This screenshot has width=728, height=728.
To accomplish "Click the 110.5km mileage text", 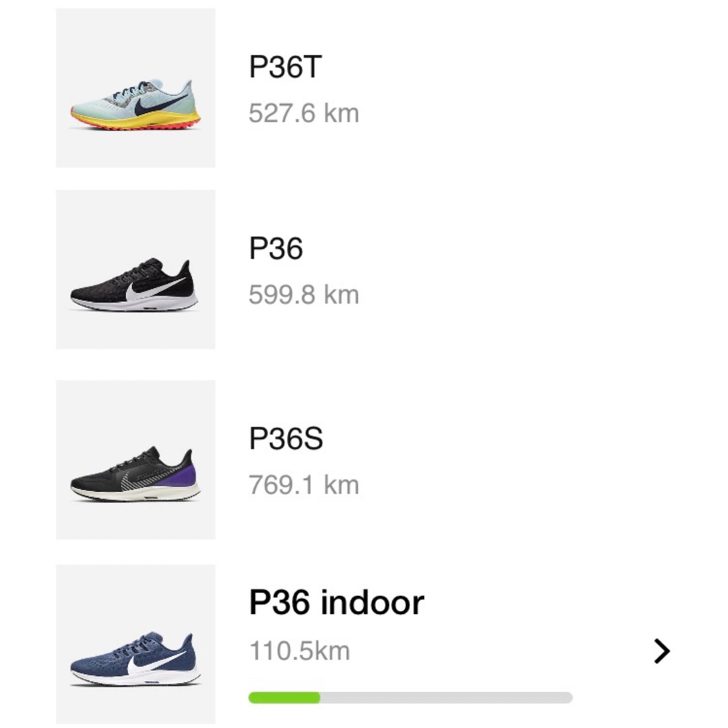I will point(300,651).
